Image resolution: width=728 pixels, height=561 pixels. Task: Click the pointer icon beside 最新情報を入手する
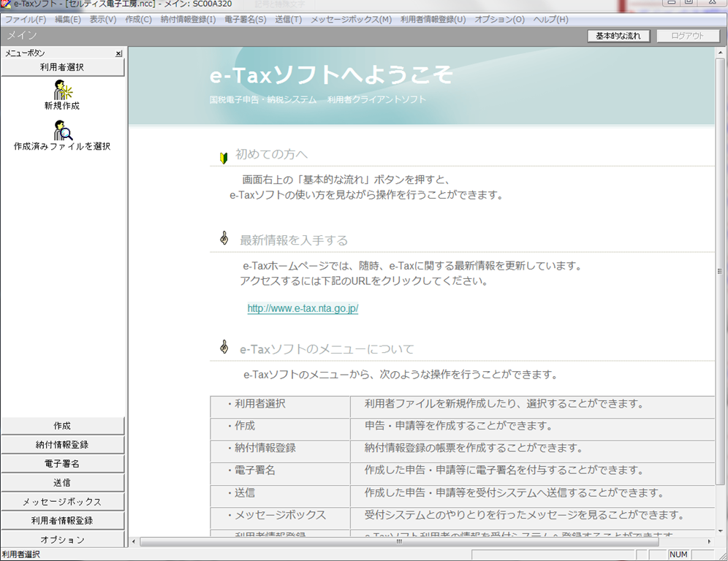pos(224,238)
